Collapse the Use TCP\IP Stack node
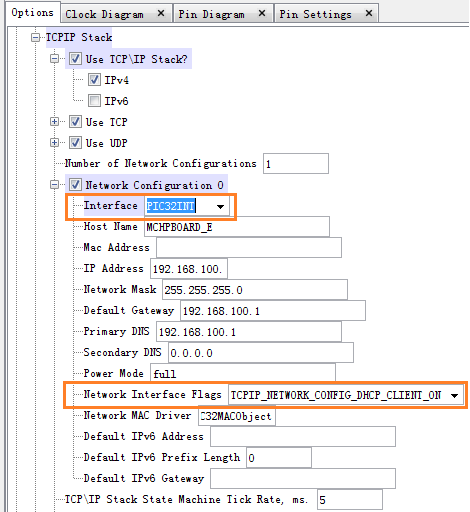Viewport: 470px width, 512px height. pos(54,59)
